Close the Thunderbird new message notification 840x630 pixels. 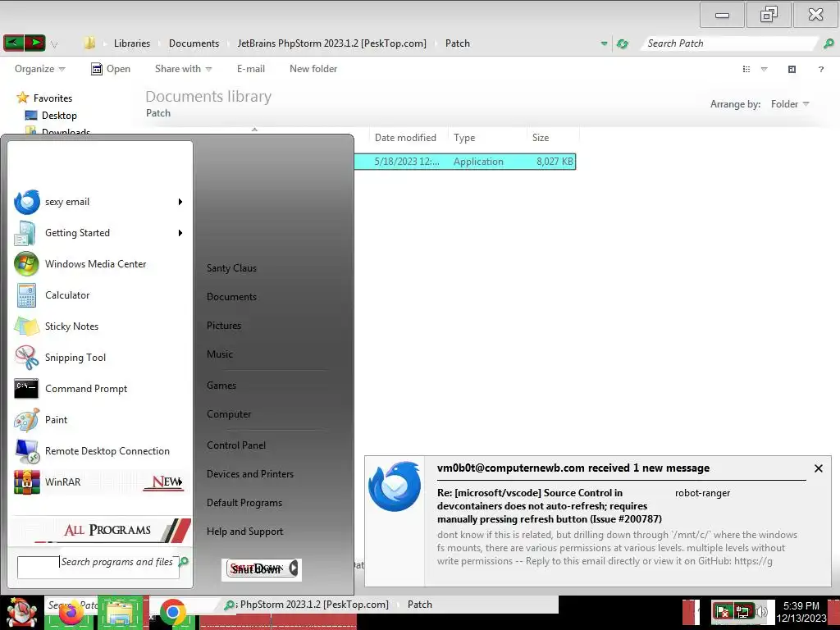pos(818,468)
